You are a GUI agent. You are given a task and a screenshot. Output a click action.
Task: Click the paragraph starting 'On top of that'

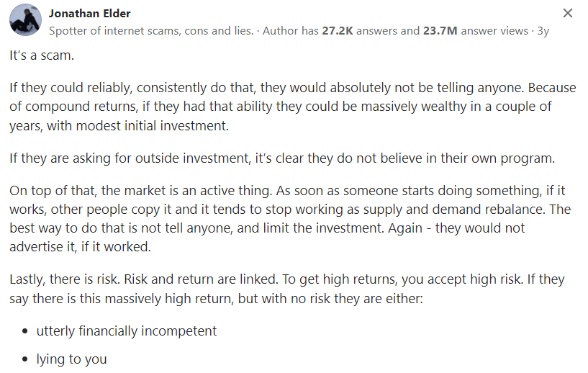(x=290, y=218)
